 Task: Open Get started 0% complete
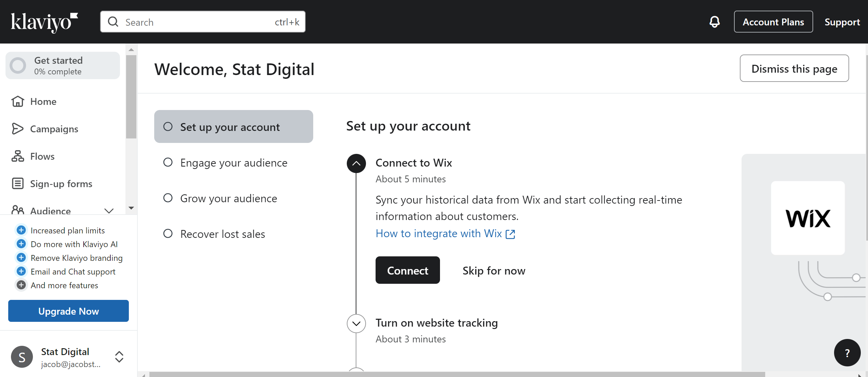(x=63, y=65)
